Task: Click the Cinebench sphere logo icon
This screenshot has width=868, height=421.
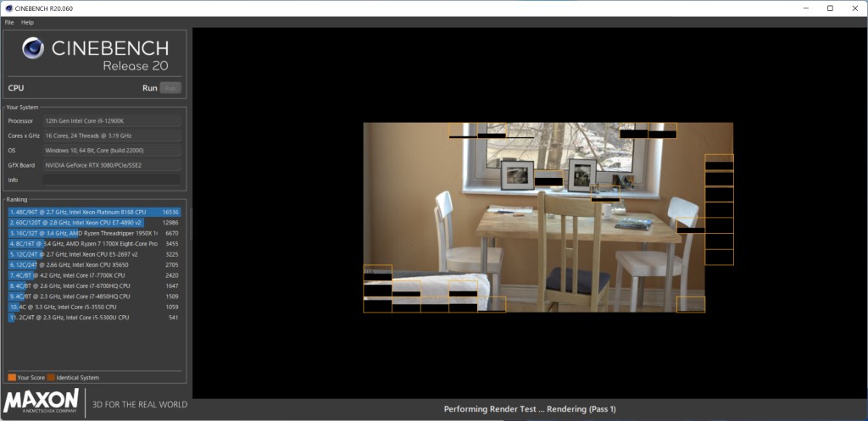Action: (33, 48)
